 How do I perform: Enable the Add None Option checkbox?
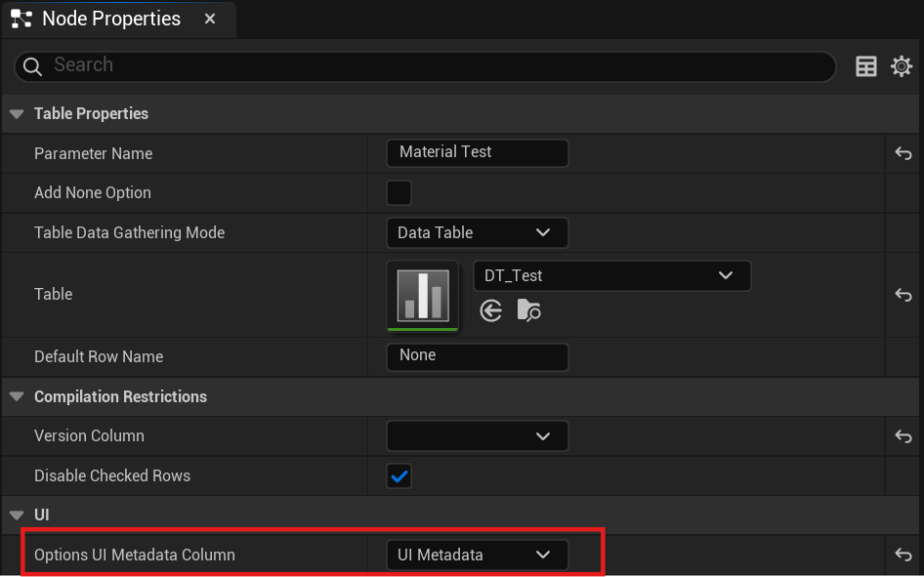click(x=399, y=193)
